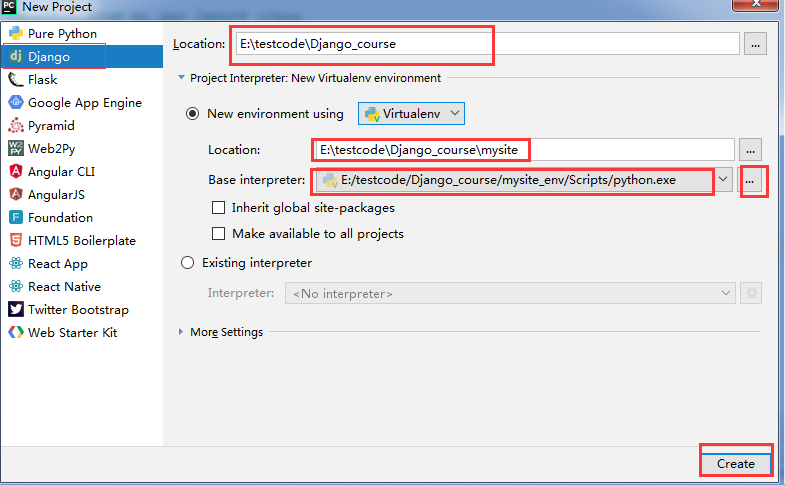This screenshot has width=785, height=485.
Task: Check Make available to all projects
Action: tap(218, 233)
